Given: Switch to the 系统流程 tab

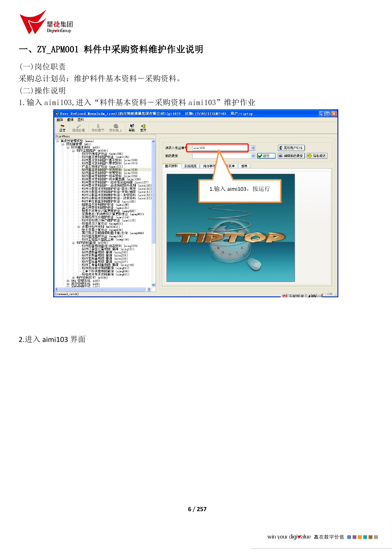Looking at the screenshot, I should coord(190,166).
